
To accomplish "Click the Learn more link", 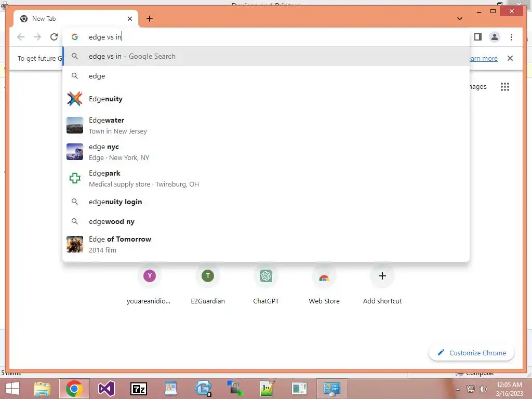I will [484, 58].
